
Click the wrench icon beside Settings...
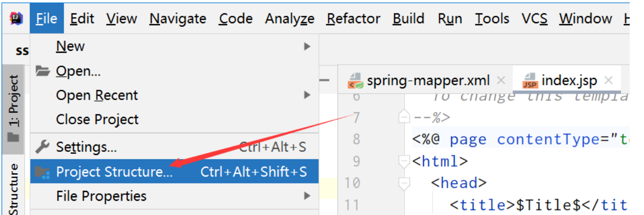[43, 146]
